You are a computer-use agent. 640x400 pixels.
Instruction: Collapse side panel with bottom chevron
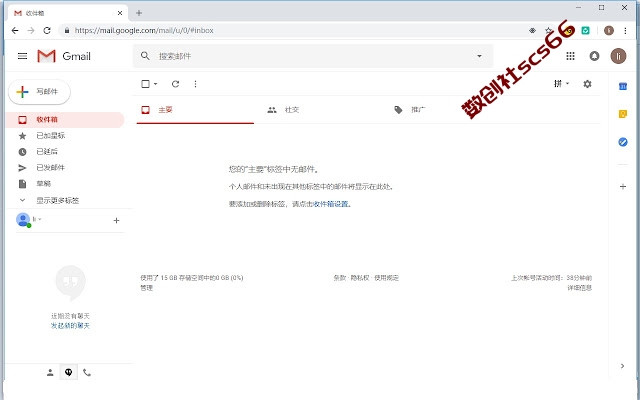622,366
